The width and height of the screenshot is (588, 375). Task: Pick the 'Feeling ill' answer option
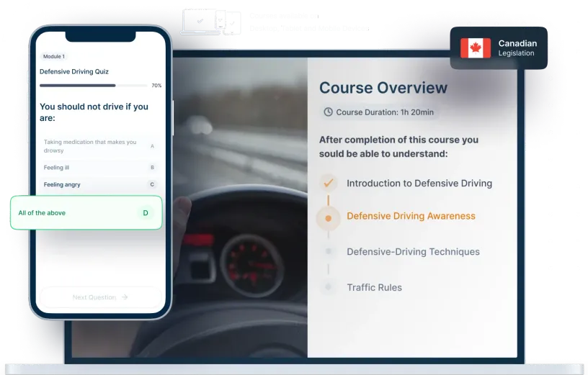pyautogui.click(x=100, y=168)
